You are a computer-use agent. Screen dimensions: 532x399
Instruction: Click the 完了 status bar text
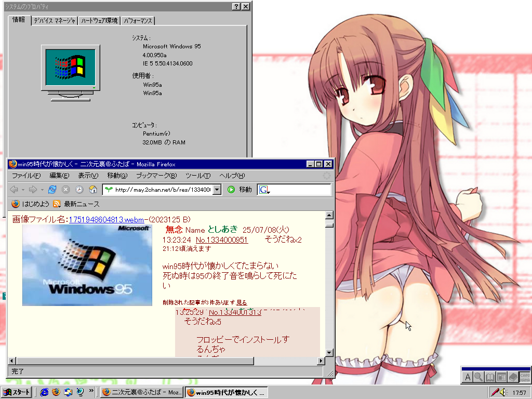tap(18, 371)
